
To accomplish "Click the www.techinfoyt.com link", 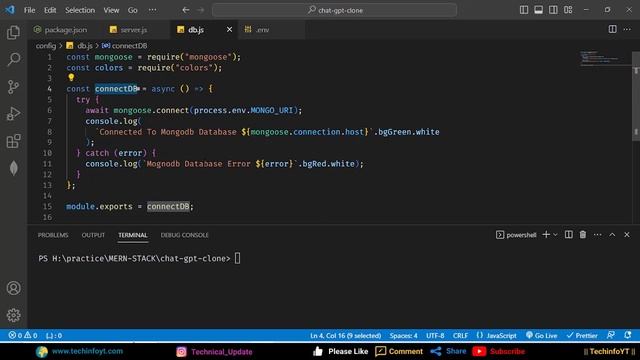I will point(87,351).
